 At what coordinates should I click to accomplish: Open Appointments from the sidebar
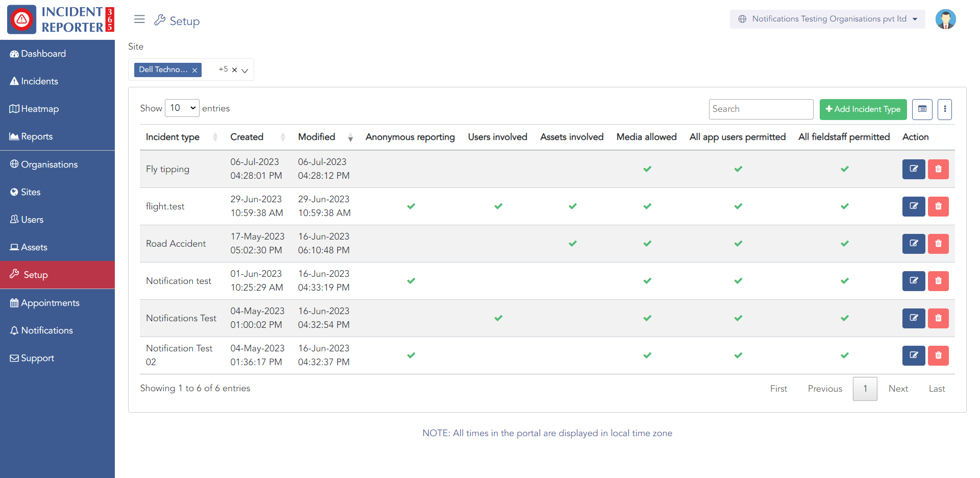click(x=50, y=303)
